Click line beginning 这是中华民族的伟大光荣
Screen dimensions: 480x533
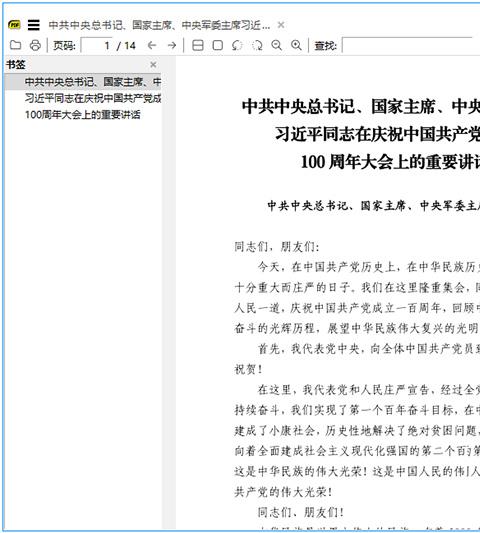[357, 471]
